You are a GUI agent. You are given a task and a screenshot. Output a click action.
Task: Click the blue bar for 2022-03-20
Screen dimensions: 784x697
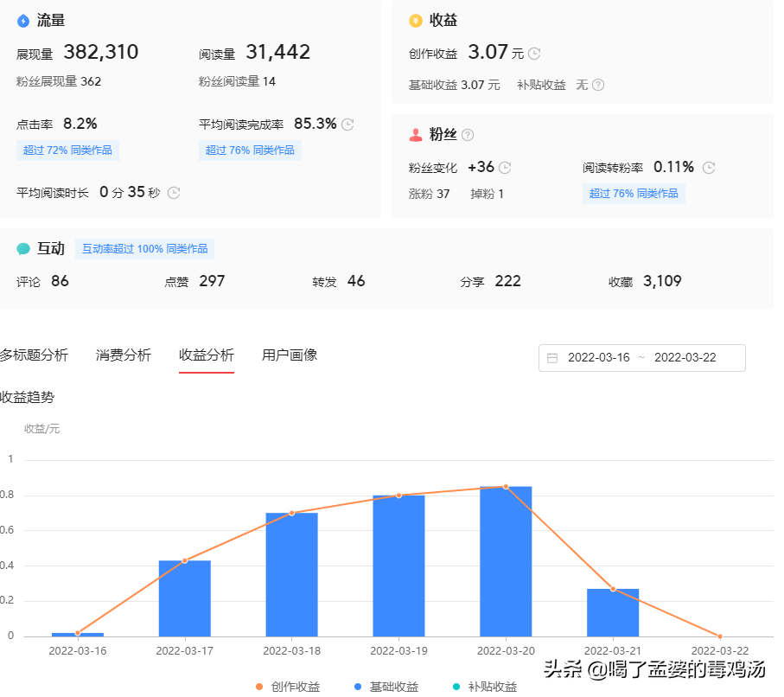coord(506,561)
